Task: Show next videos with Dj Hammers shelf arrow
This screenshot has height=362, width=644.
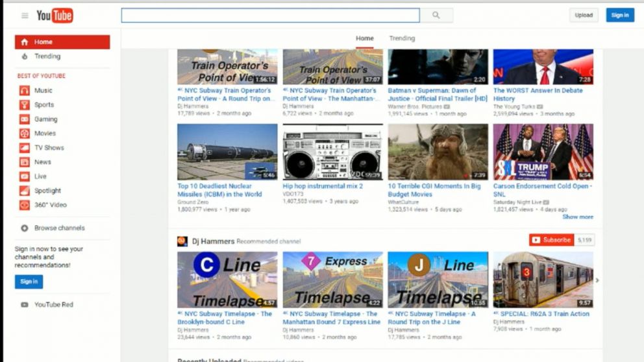Action: coord(597,280)
